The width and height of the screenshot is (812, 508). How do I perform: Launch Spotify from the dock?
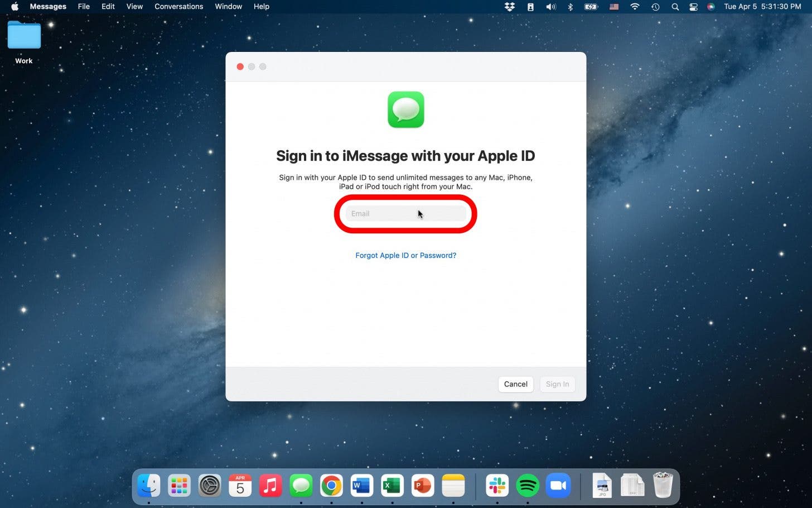528,486
